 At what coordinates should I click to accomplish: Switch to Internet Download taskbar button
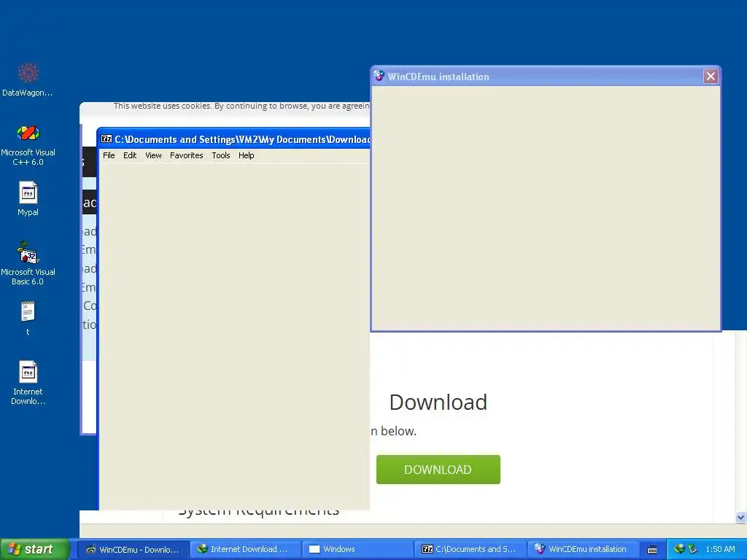(245, 549)
